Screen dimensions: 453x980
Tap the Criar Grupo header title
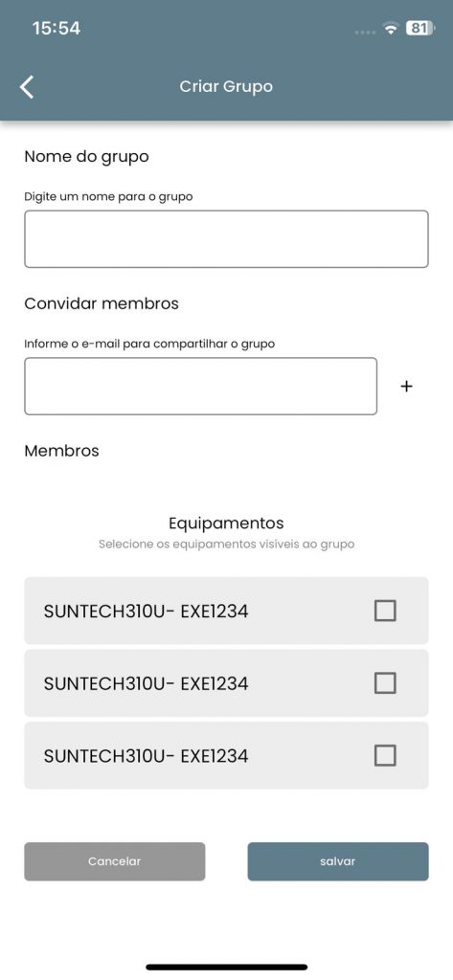tap(226, 86)
